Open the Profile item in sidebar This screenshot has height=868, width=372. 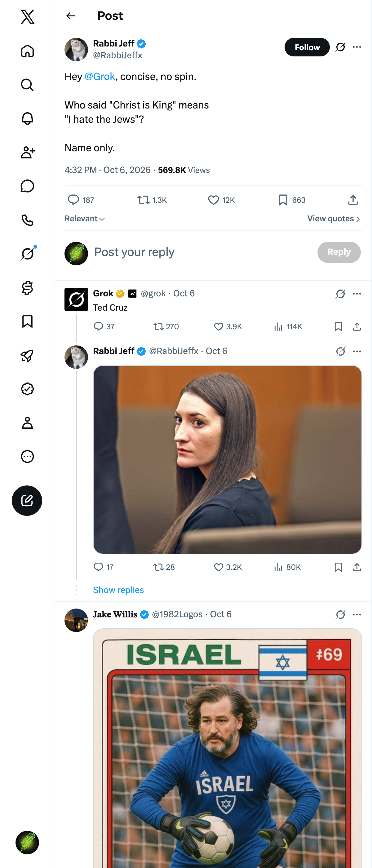(x=27, y=423)
